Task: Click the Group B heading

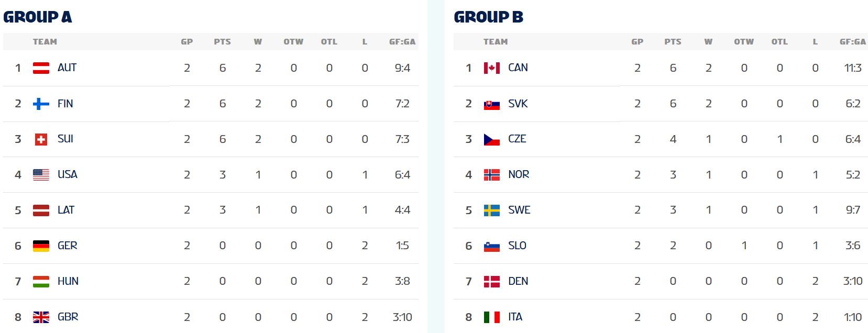Action: coord(488,17)
